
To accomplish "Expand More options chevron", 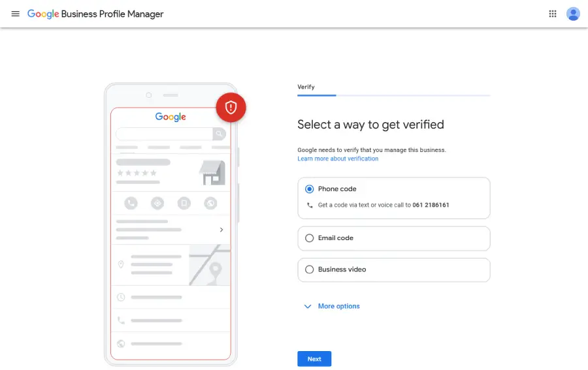I will (308, 306).
